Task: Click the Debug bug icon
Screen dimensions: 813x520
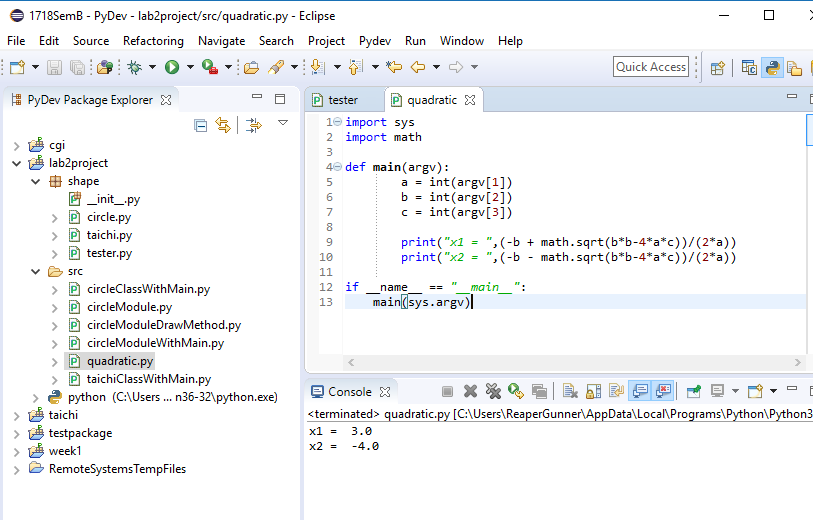Action: 134,67
